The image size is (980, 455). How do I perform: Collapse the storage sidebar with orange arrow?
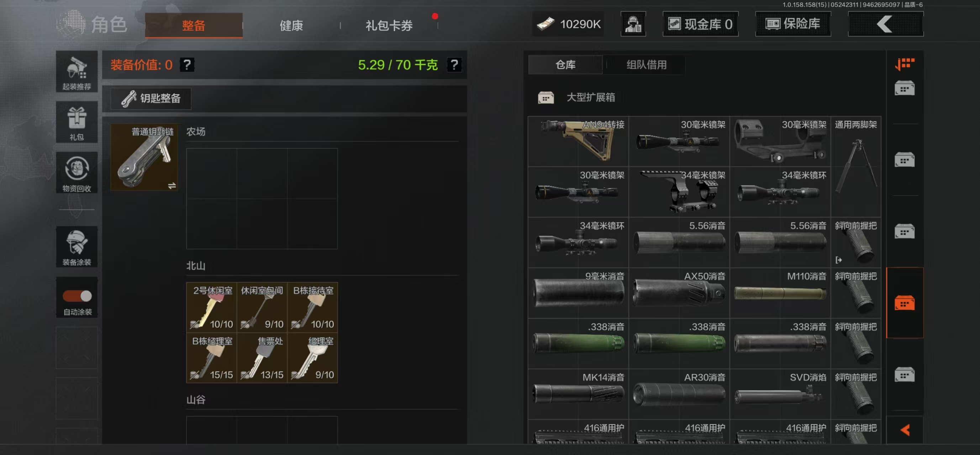(905, 430)
